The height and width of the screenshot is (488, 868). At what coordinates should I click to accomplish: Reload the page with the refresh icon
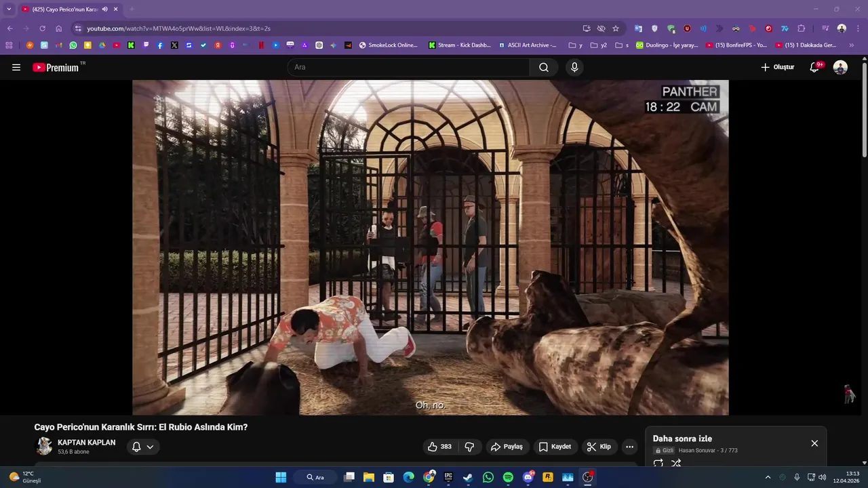[x=42, y=28]
